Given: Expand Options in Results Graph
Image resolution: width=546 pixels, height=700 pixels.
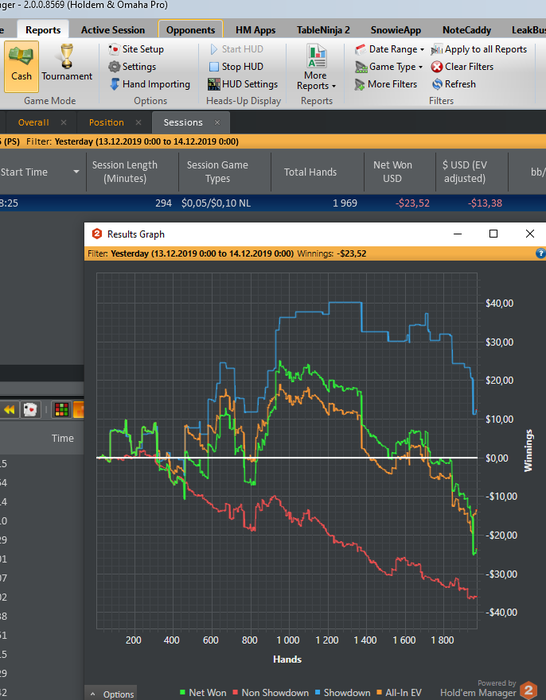Looking at the screenshot, I should coord(111,694).
